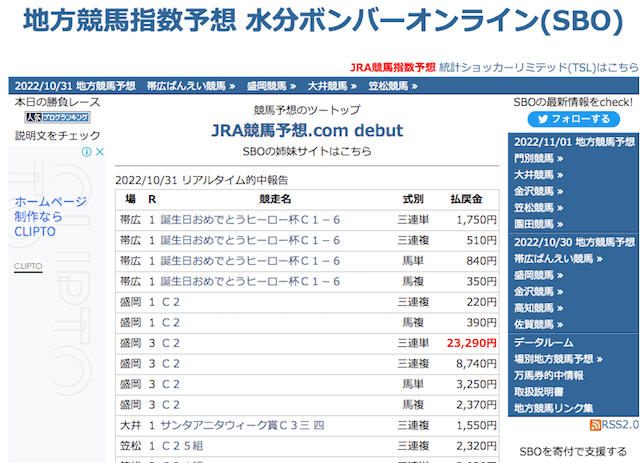Open 盛岡 3R C2 三連単 23,290円 link
Image resolution: width=640 pixels, height=463 pixels.
click(171, 343)
